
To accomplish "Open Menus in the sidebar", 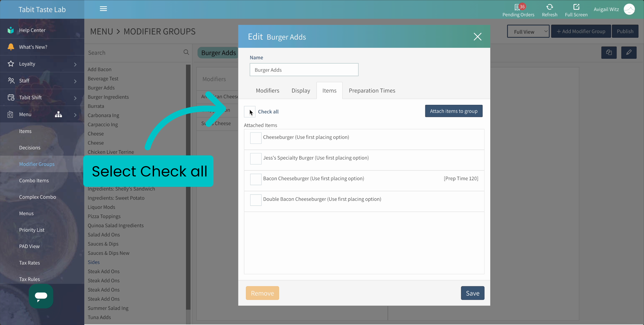I will coord(26,213).
